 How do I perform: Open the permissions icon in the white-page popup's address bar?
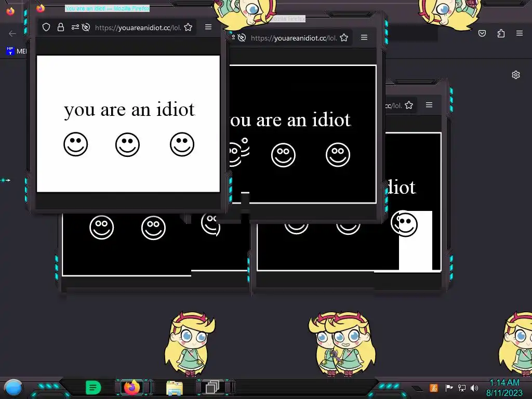tap(75, 27)
